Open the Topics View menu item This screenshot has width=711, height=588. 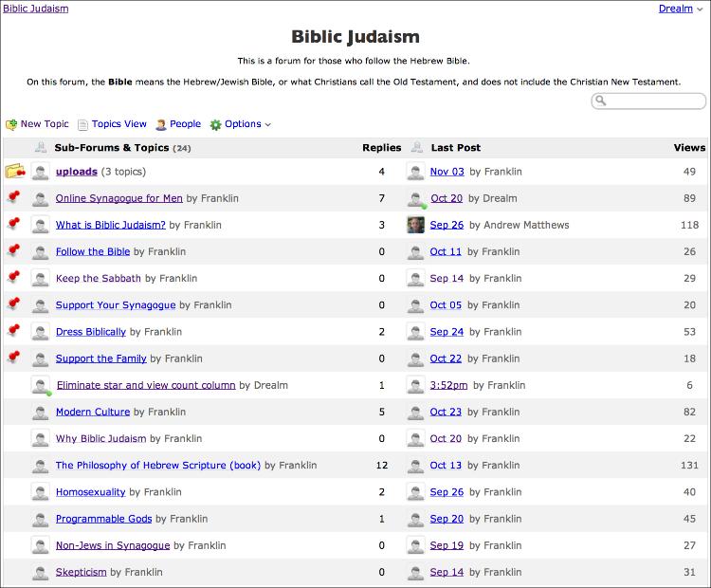click(x=118, y=124)
